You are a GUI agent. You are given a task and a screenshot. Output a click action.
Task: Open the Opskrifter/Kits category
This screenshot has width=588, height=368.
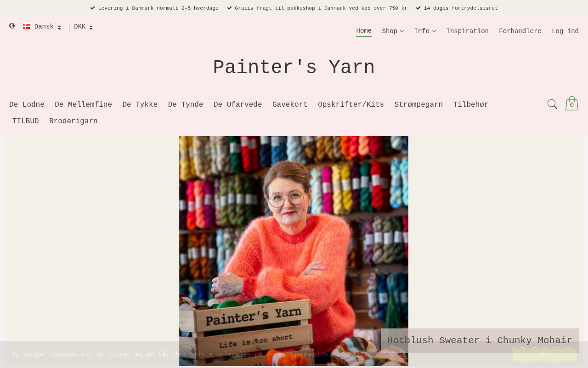(351, 104)
